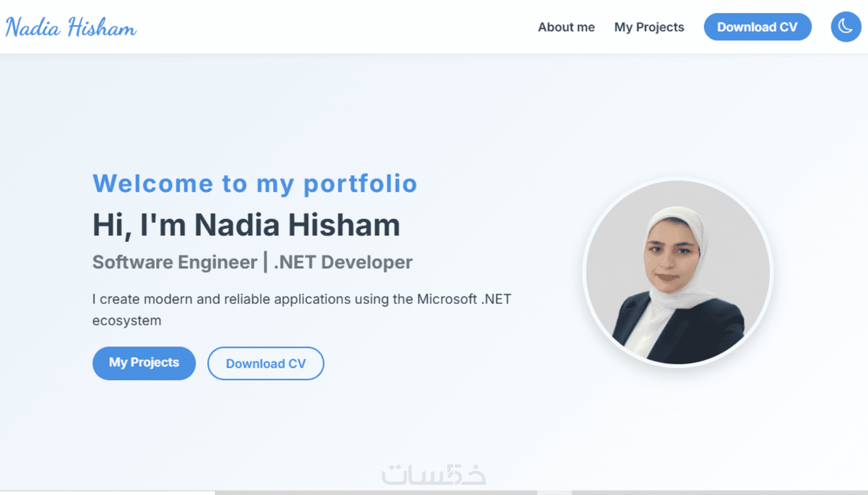The image size is (868, 495).
Task: Click the word "ecosystem" in the description
Action: click(127, 320)
